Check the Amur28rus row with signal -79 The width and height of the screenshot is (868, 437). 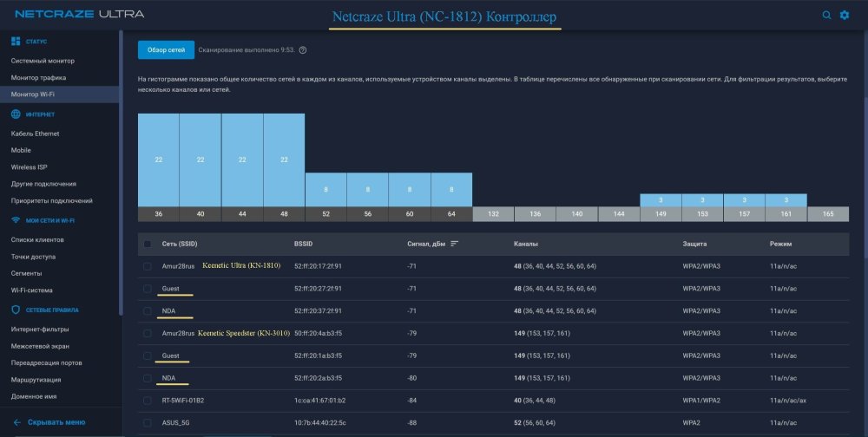click(x=148, y=334)
